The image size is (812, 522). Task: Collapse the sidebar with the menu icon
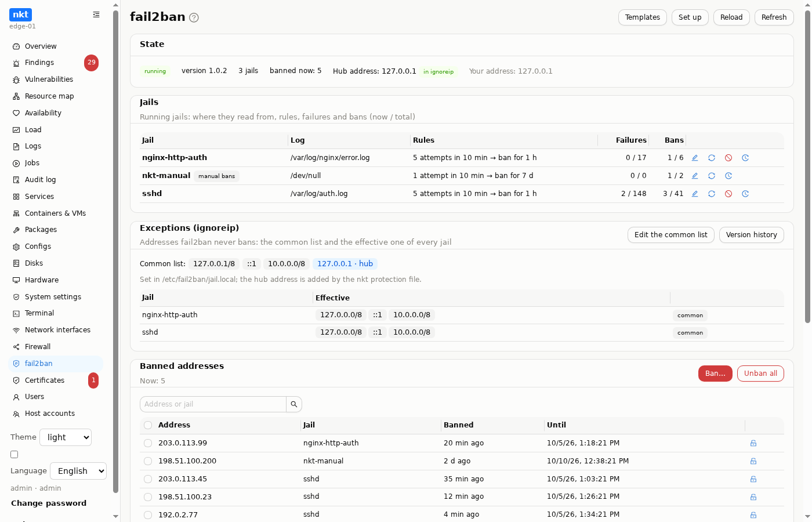[96, 14]
